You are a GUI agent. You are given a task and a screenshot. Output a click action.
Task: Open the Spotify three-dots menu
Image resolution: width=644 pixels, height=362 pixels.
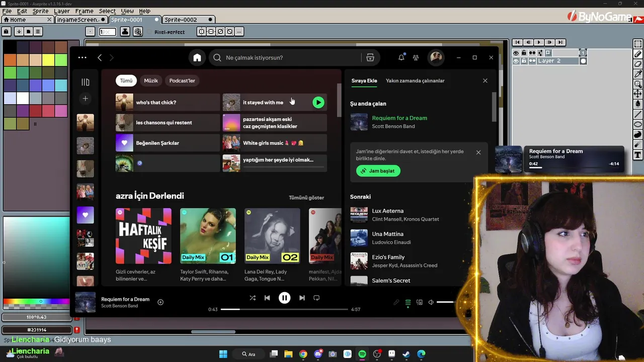[x=83, y=57]
